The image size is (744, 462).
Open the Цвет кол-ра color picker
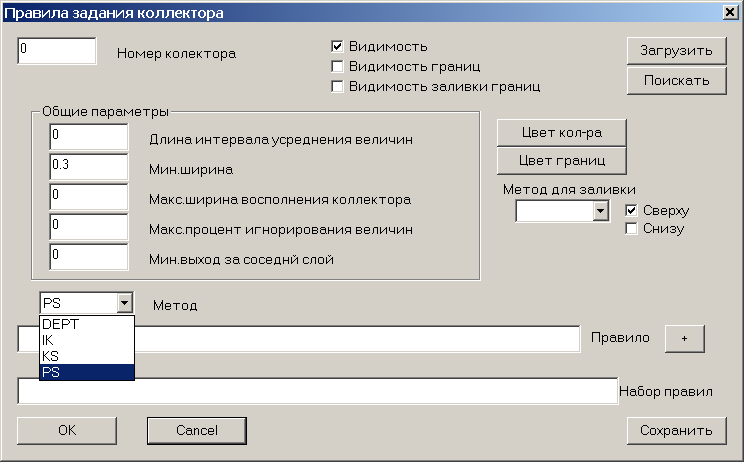562,133
